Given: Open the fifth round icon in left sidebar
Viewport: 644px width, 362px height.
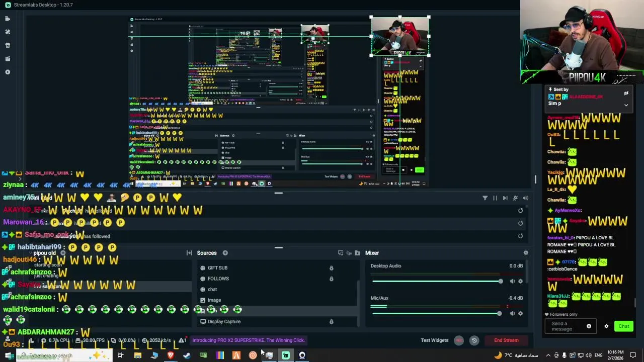Looking at the screenshot, I should (x=8, y=72).
